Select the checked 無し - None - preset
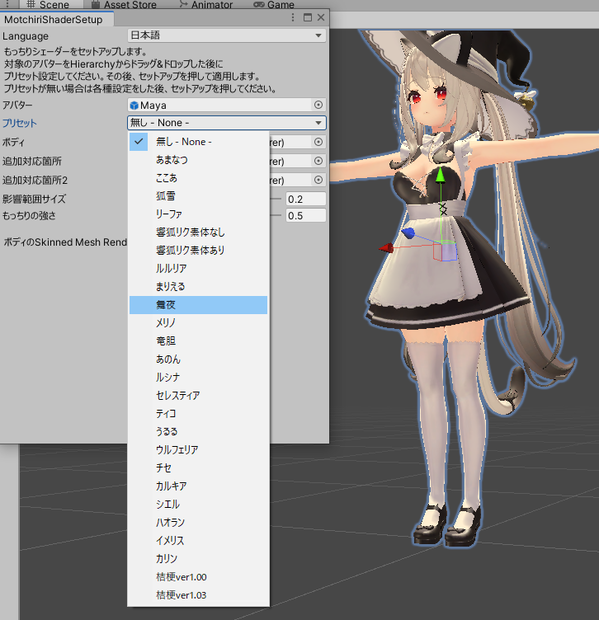The image size is (599, 620). tap(198, 142)
